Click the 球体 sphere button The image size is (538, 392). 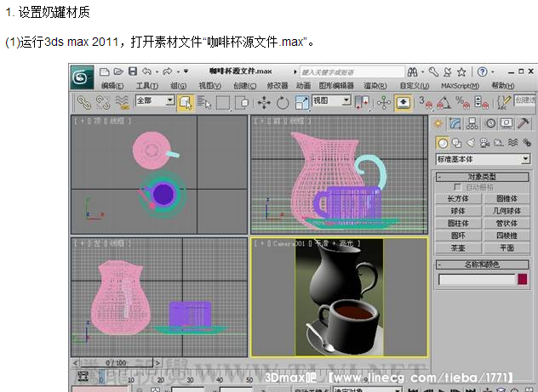[458, 211]
